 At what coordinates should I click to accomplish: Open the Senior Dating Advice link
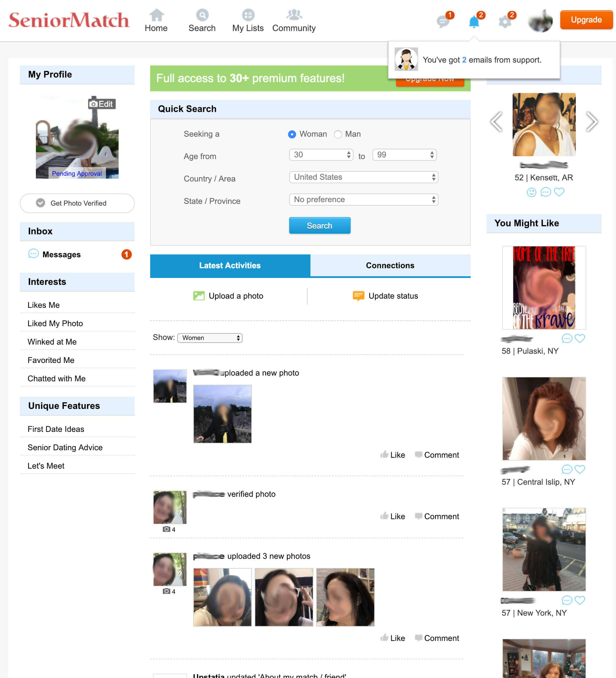click(65, 447)
